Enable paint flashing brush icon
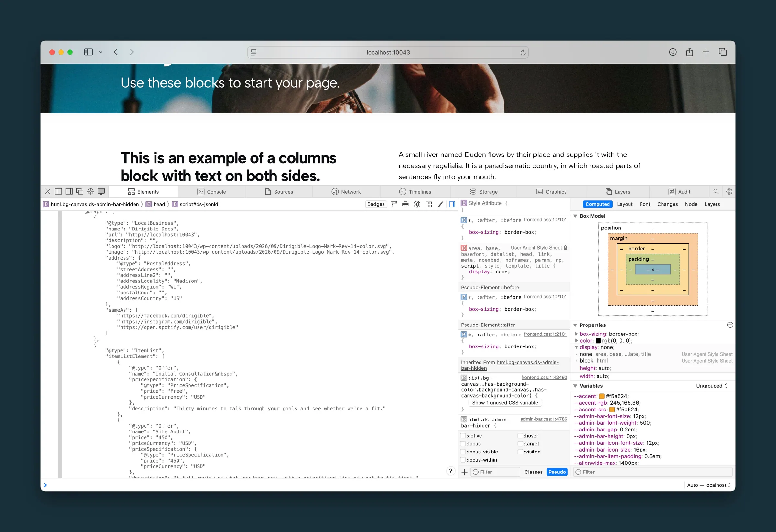Screen dimensions: 776x532 tap(440, 204)
